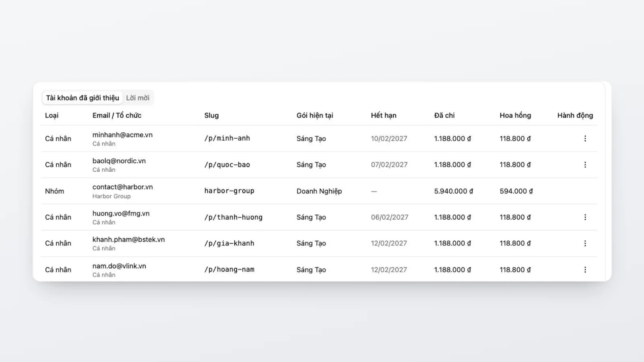Open actions menu for huong.vo@fmg.vn row
Viewport: 644px width, 362px height.
[585, 217]
